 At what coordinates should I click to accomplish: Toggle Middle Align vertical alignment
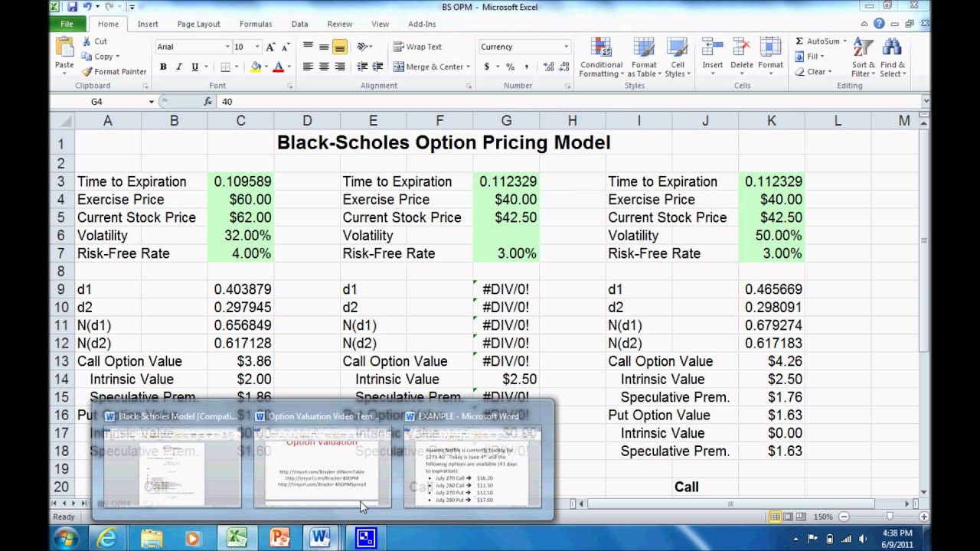tap(324, 47)
